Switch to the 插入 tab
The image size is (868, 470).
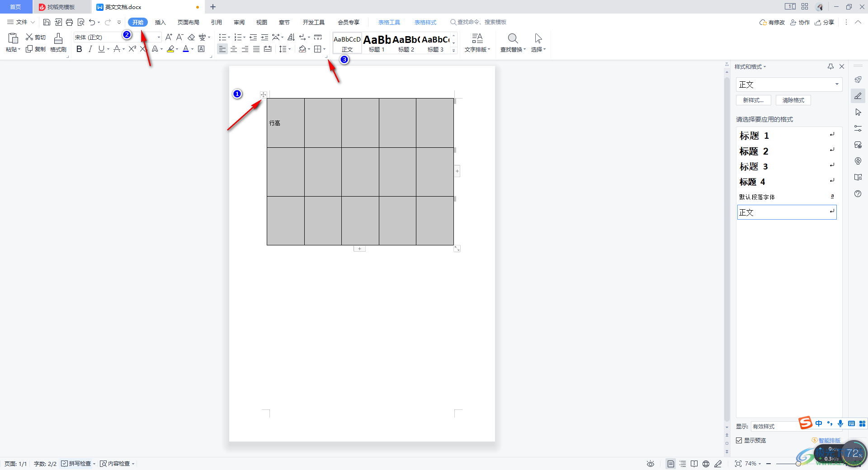click(x=160, y=22)
